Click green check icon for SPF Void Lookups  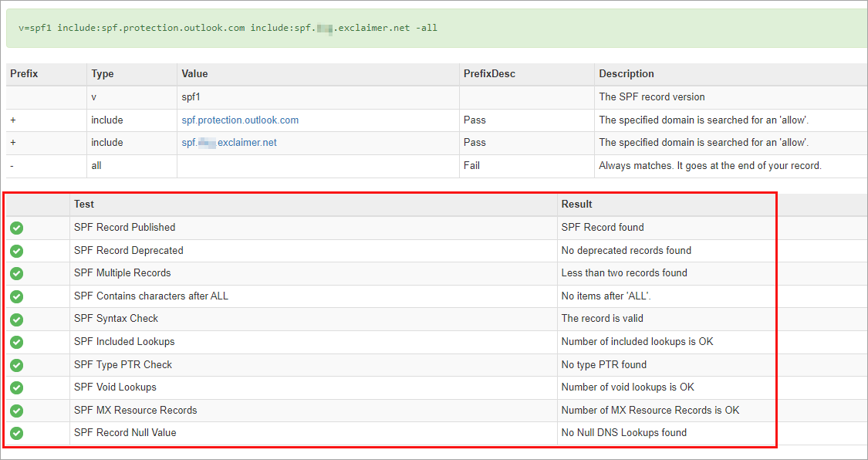coord(17,387)
